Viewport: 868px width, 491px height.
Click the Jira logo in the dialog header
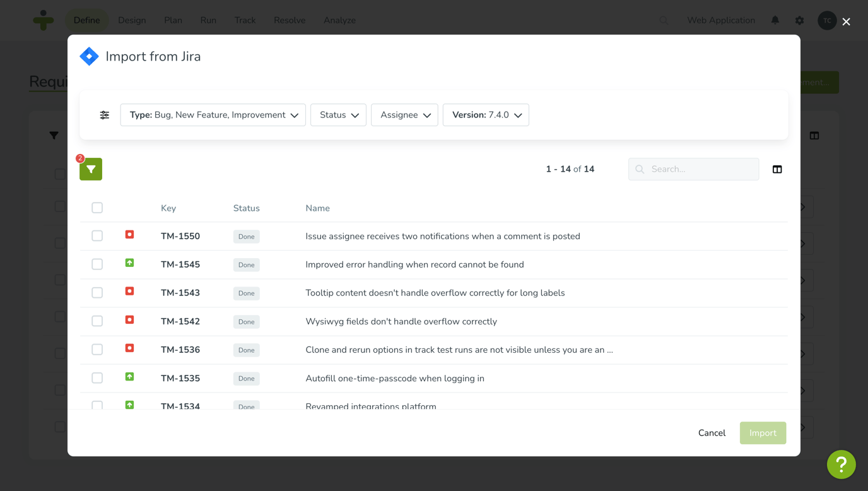(89, 56)
